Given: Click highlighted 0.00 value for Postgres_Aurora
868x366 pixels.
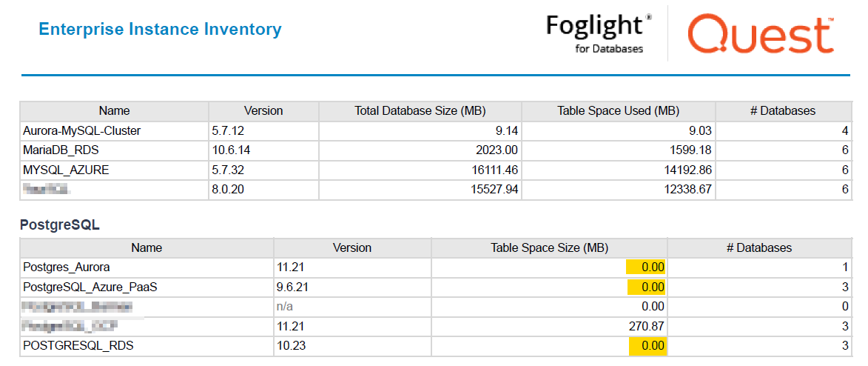Looking at the screenshot, I should 645,267.
